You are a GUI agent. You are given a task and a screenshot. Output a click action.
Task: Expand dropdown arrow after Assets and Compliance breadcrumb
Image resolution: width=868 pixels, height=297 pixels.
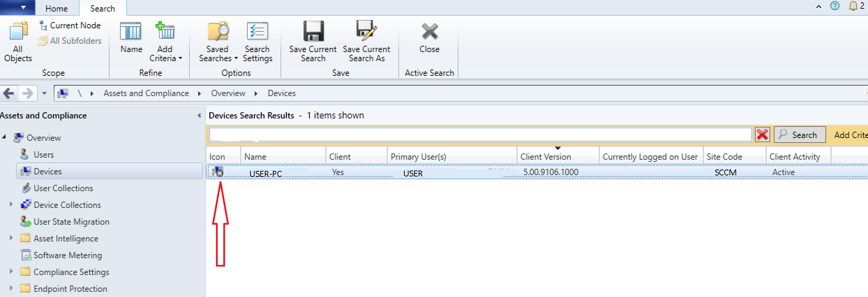(x=199, y=94)
